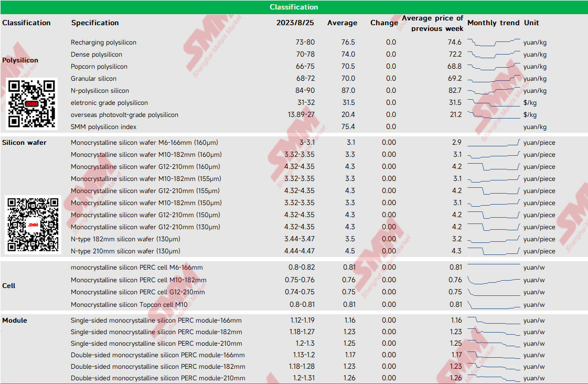The image size is (588, 384).
Task: Click the QR code beside Silicon wafer section
Action: point(33,225)
